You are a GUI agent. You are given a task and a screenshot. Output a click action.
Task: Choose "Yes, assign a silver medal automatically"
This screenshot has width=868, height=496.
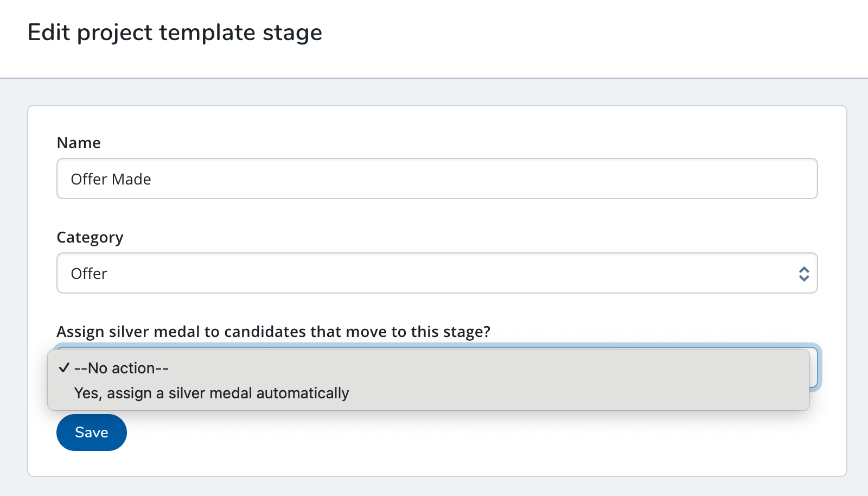point(212,393)
